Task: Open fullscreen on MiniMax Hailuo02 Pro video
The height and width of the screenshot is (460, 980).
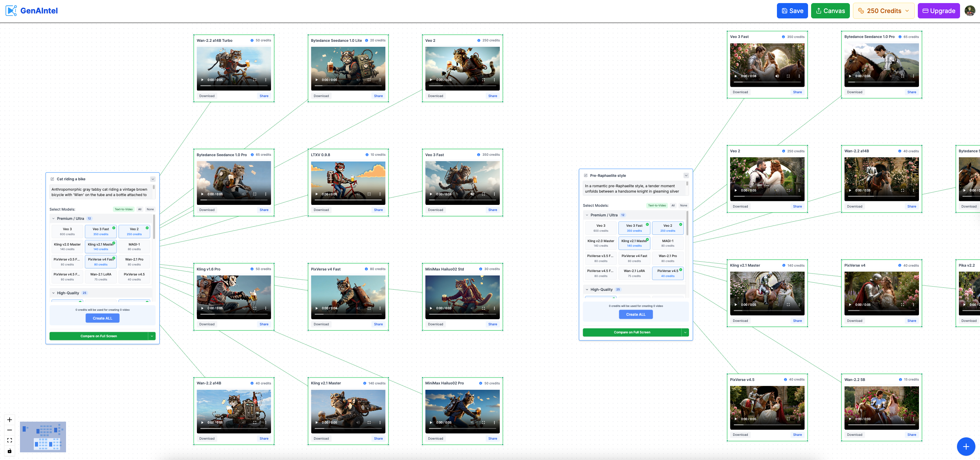Action: [483, 423]
